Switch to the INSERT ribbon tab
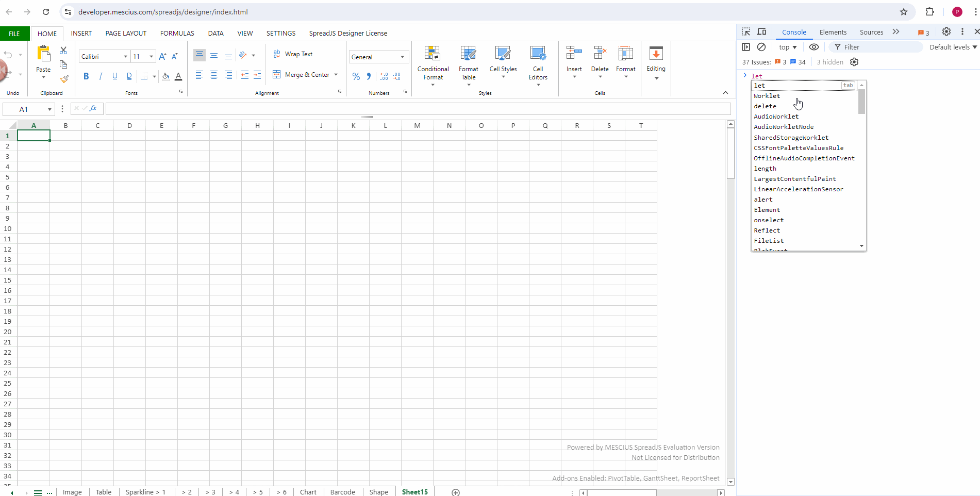980x496 pixels. (81, 33)
